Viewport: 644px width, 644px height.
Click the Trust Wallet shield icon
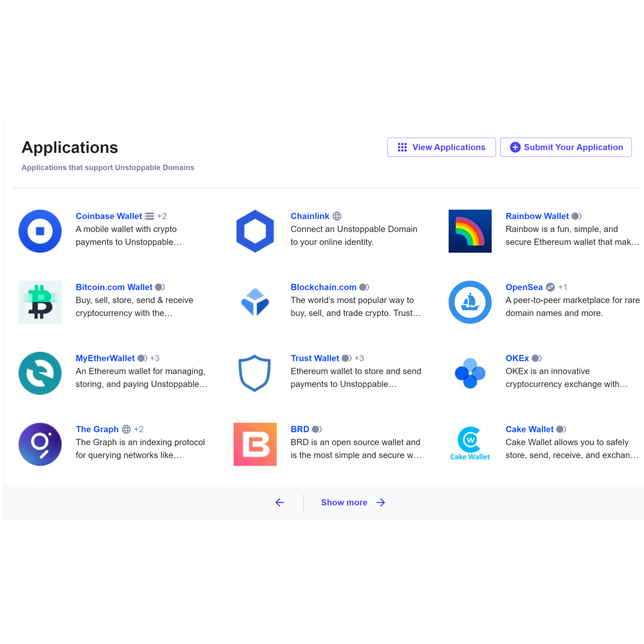coord(255,373)
